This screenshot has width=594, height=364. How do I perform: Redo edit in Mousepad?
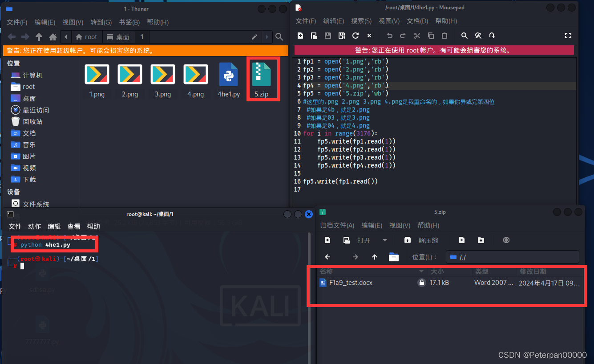coord(403,36)
